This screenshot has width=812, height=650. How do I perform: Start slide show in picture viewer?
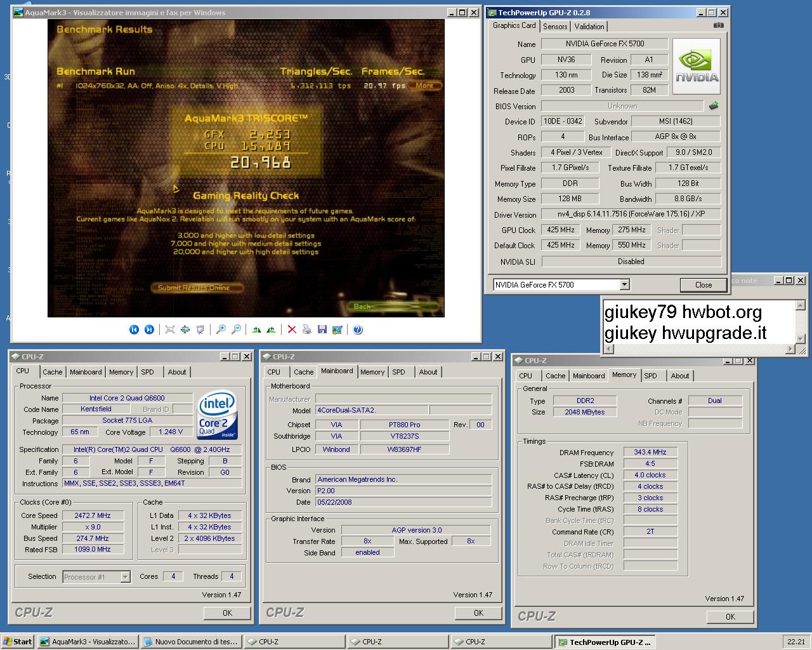[x=200, y=329]
